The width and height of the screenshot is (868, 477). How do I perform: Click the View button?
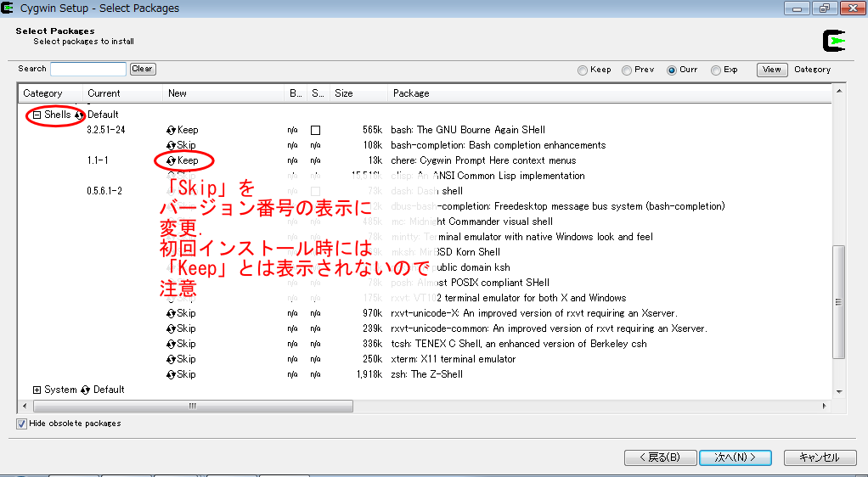click(772, 70)
